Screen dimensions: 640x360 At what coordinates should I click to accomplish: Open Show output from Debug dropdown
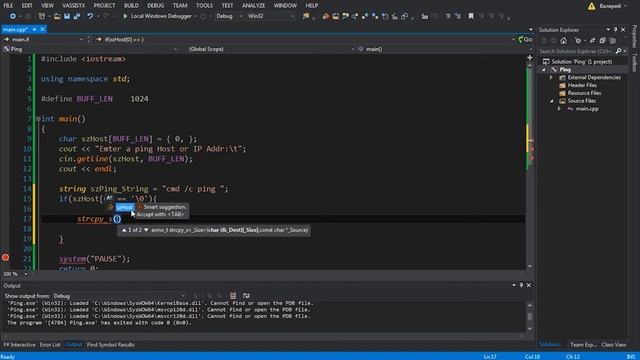(119, 296)
